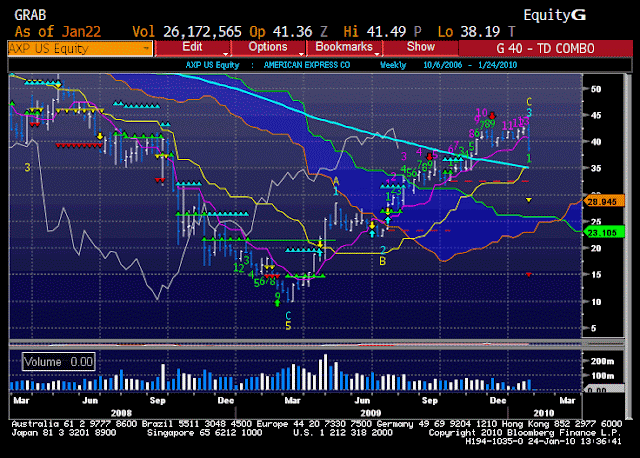Click the AMERICAN EXPRESS CO title

(307, 65)
